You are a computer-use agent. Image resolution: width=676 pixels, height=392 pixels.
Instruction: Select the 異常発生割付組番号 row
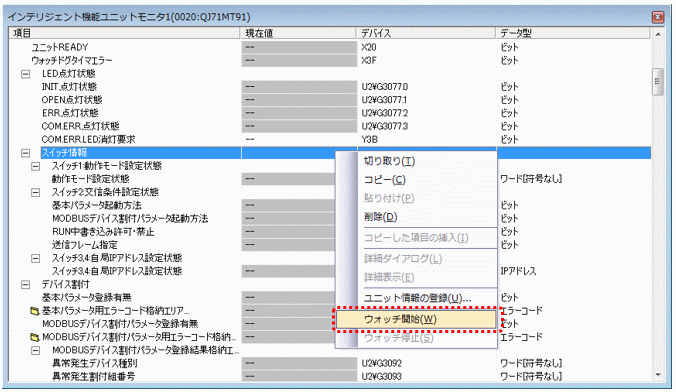point(94,376)
